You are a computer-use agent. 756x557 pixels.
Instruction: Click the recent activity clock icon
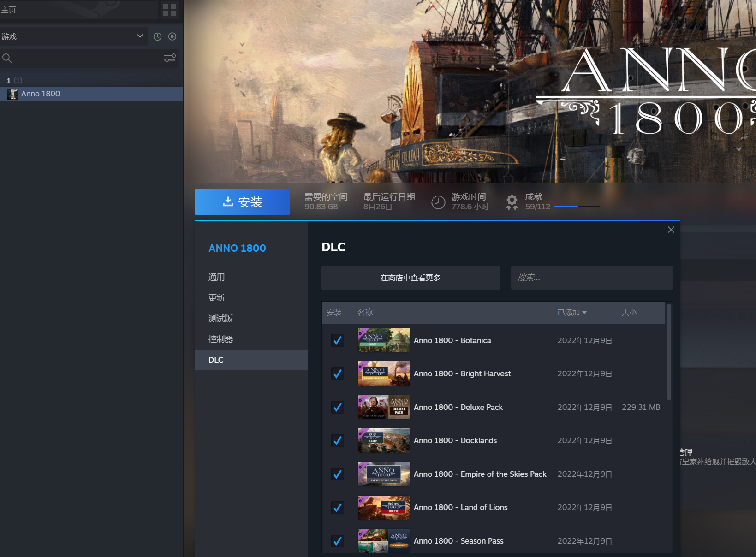tap(157, 36)
